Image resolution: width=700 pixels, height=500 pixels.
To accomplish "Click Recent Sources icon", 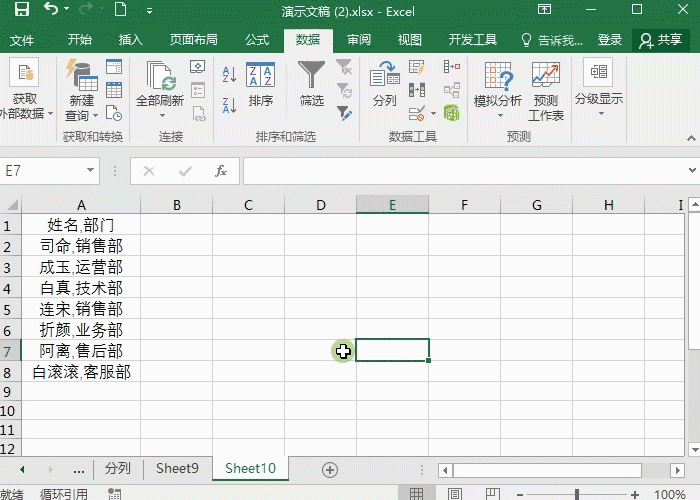I will coord(114,113).
